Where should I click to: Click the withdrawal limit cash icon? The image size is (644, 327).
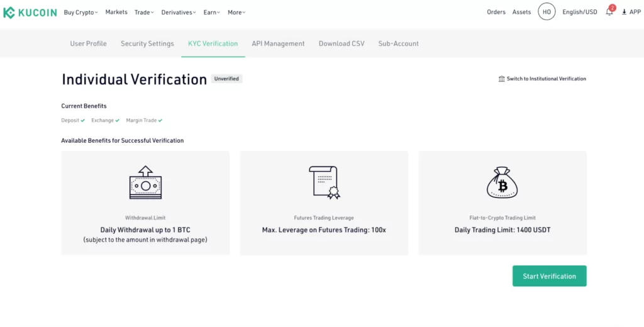point(145,182)
